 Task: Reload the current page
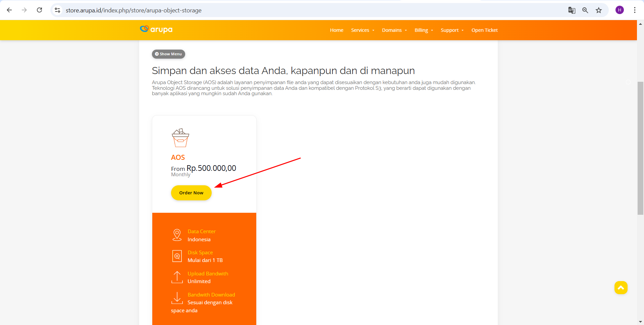point(39,10)
